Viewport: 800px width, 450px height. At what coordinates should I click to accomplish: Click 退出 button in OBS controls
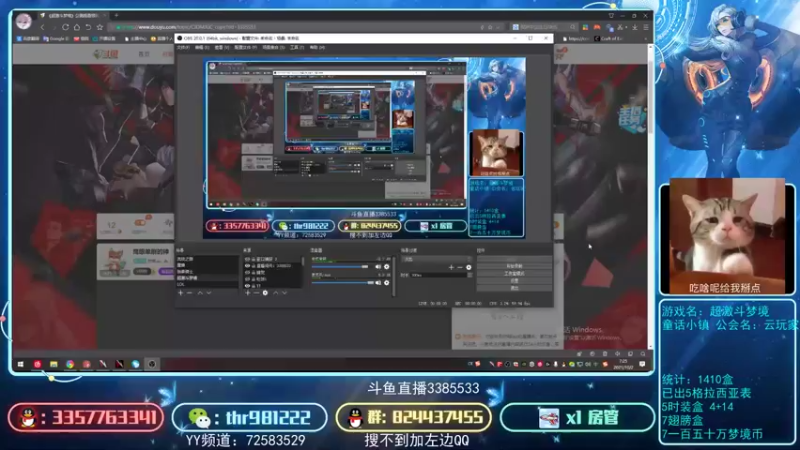click(x=514, y=288)
